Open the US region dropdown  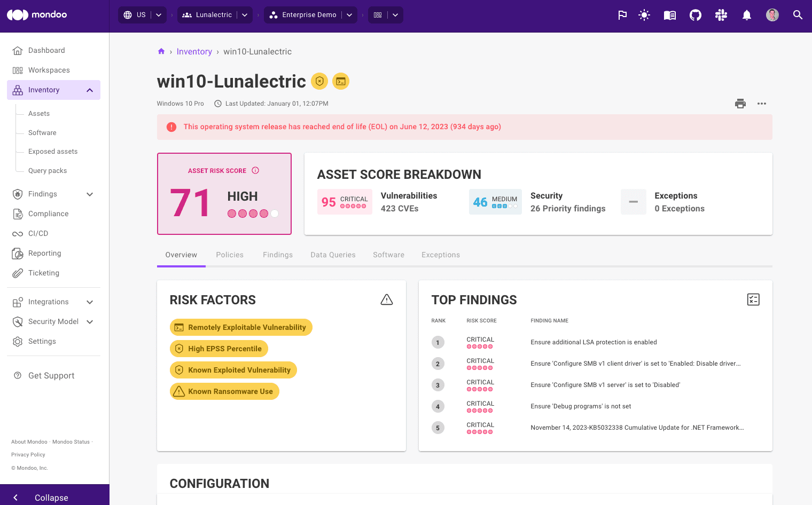click(x=158, y=15)
